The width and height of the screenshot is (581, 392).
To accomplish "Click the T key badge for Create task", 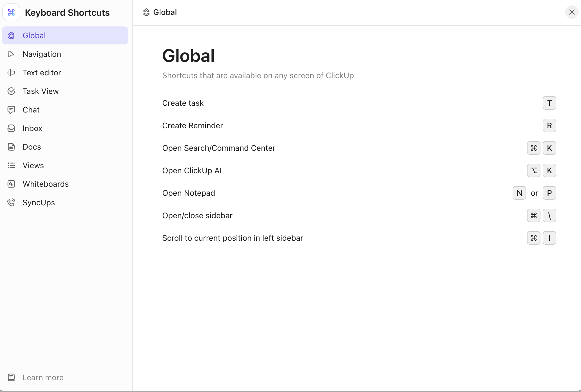I will tap(549, 103).
